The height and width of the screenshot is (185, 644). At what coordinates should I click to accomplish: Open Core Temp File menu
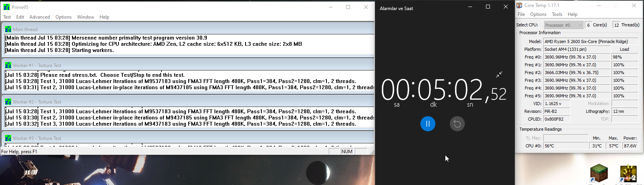(521, 14)
